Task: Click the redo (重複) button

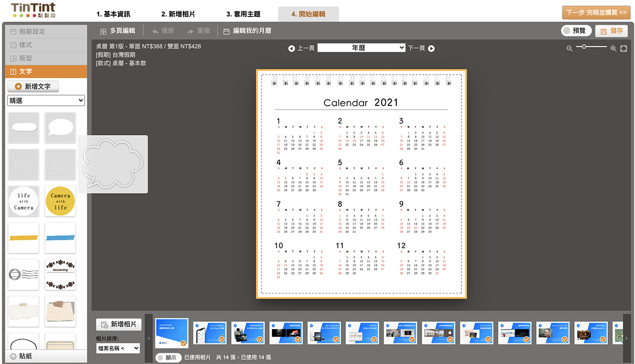Action: pos(198,31)
